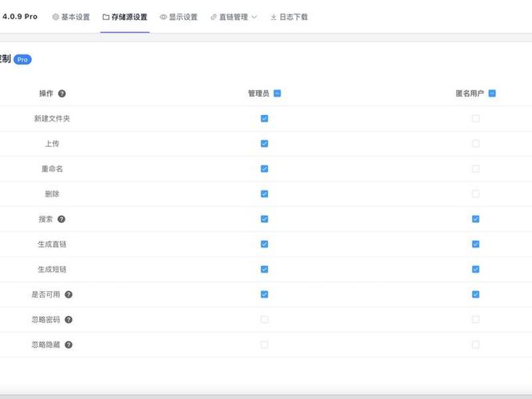Click the 上传 row label
The image size is (532, 399).
[52, 144]
